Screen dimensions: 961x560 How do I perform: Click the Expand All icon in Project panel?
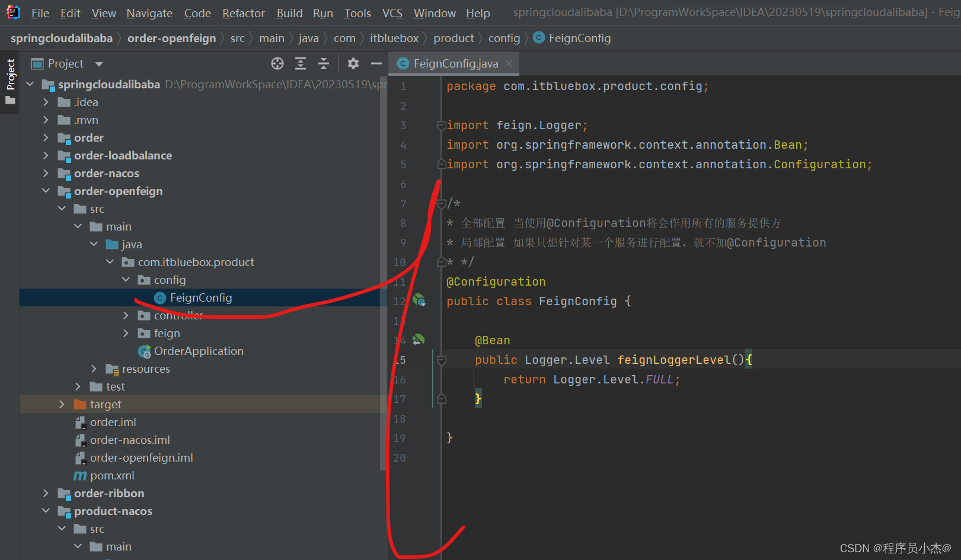(x=301, y=63)
